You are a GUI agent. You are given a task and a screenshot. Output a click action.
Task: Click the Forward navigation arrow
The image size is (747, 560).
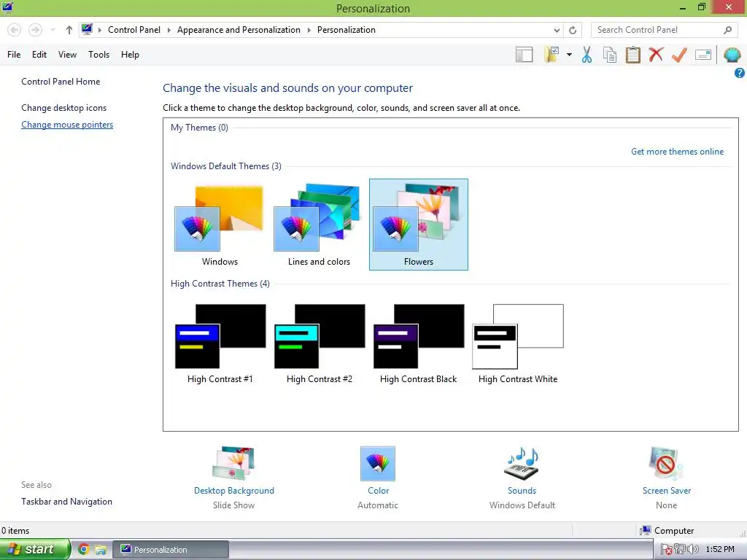[x=35, y=30]
